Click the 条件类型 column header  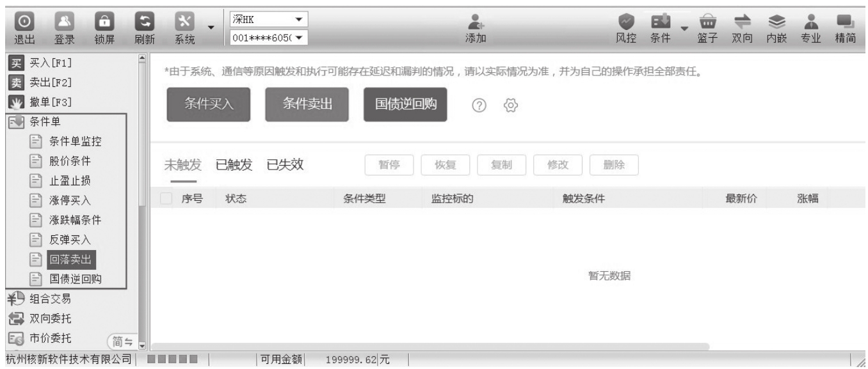[x=365, y=200]
